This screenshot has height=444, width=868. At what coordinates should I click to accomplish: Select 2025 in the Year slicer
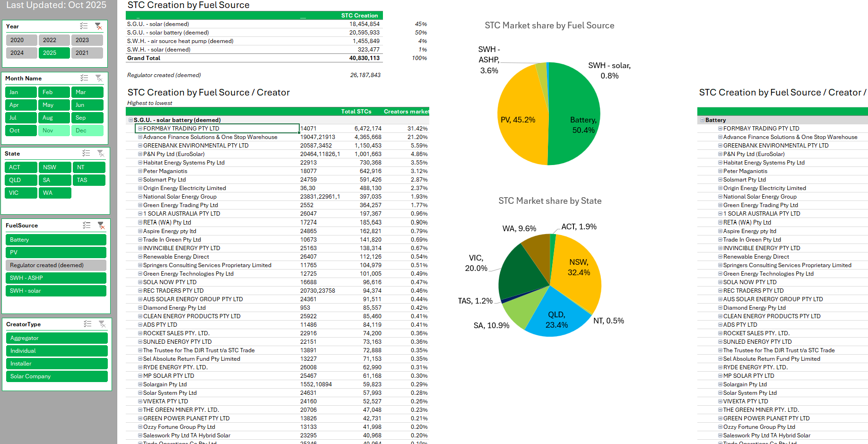54,53
